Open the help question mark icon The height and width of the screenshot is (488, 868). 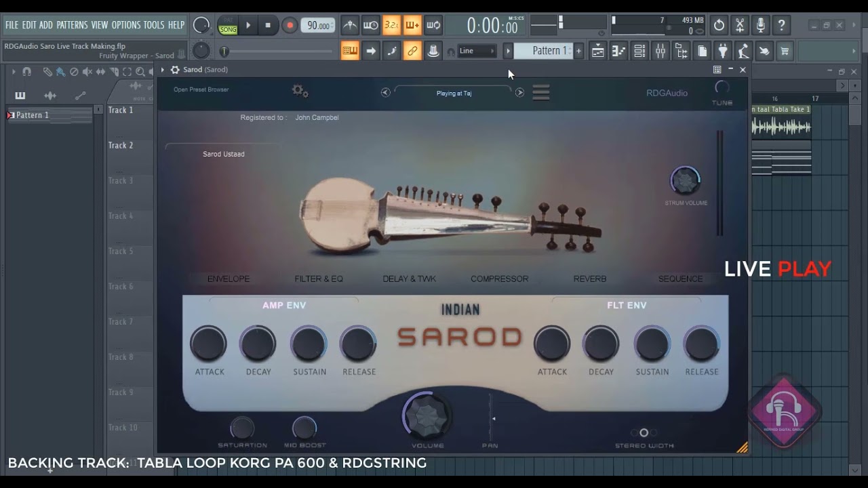782,26
